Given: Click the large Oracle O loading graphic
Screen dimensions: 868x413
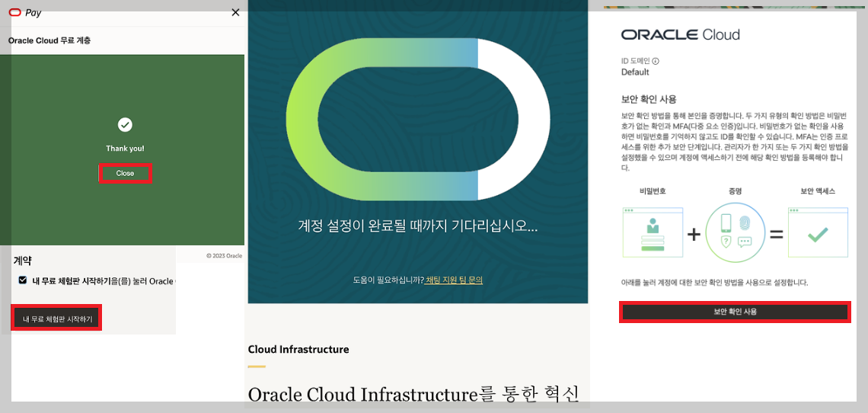Looking at the screenshot, I should point(417,120).
